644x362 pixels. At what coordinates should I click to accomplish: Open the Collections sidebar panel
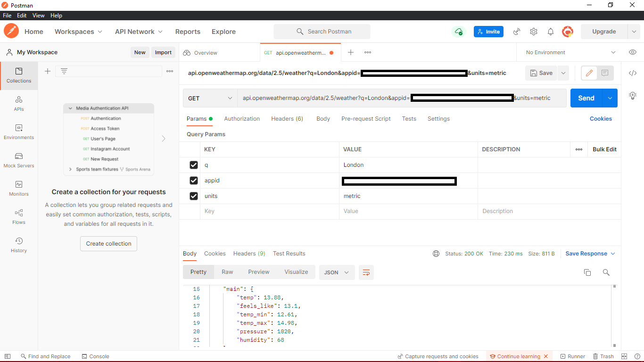19,75
